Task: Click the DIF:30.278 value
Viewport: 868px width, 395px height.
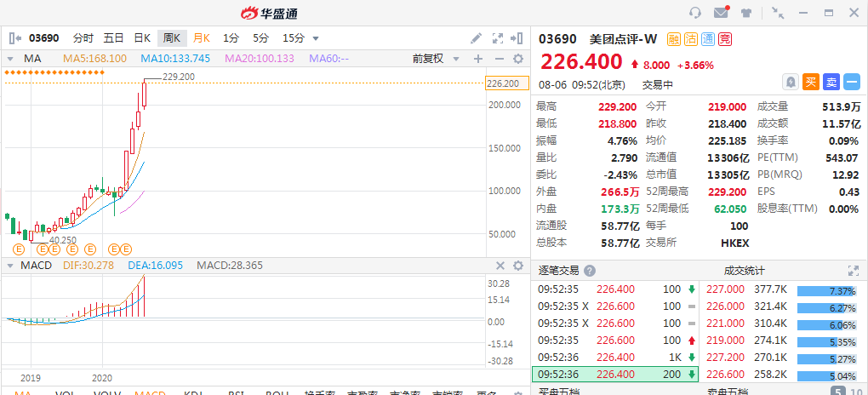Action: [89, 266]
